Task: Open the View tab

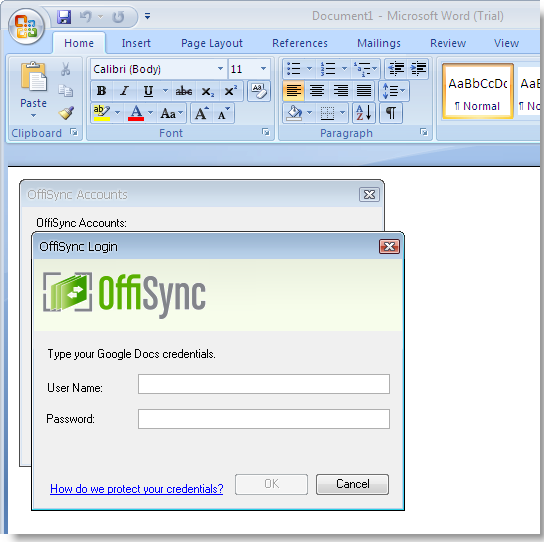Action: [x=506, y=43]
